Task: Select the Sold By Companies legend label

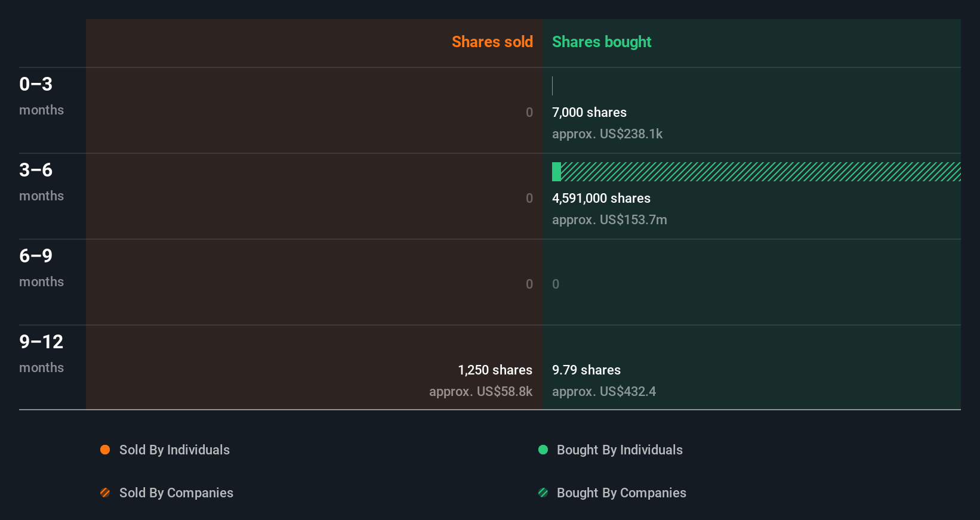Action: pyautogui.click(x=176, y=493)
